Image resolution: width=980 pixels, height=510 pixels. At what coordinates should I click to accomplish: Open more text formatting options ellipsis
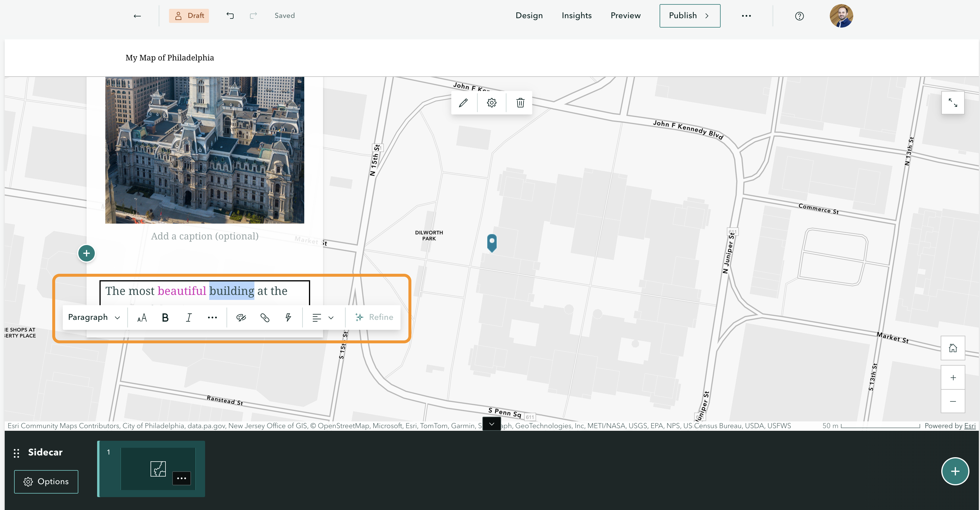(212, 318)
